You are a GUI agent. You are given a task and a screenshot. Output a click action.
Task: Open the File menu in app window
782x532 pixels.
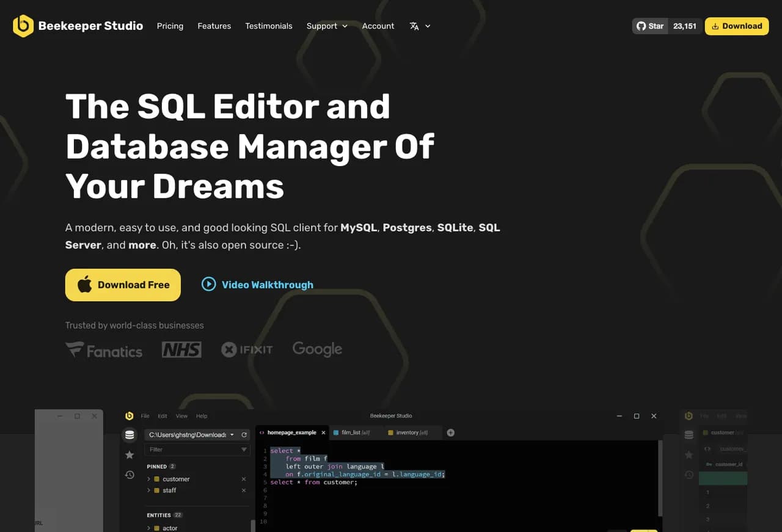click(x=145, y=416)
